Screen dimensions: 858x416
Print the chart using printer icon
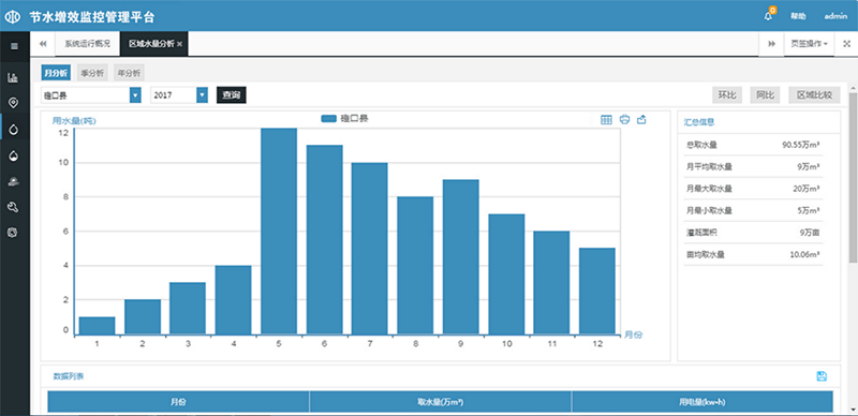point(624,120)
